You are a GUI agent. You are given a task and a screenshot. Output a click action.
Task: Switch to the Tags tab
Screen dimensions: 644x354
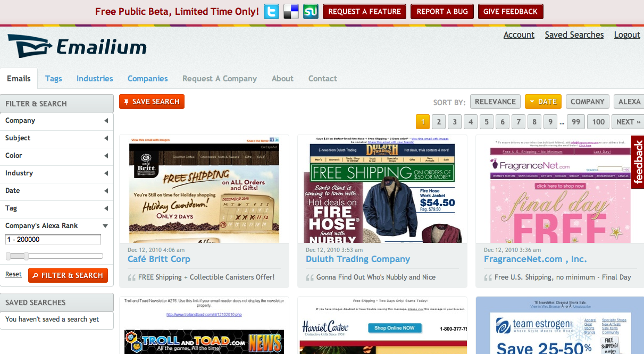point(54,78)
